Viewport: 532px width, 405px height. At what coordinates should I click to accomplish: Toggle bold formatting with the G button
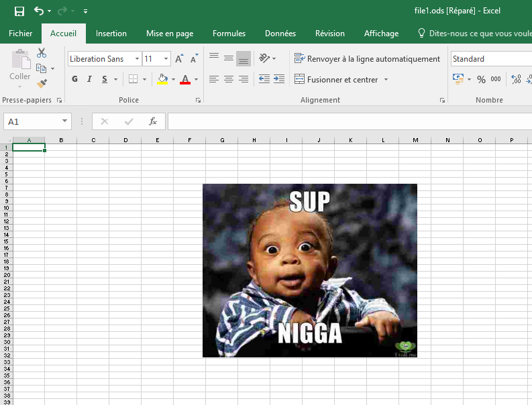pyautogui.click(x=74, y=79)
